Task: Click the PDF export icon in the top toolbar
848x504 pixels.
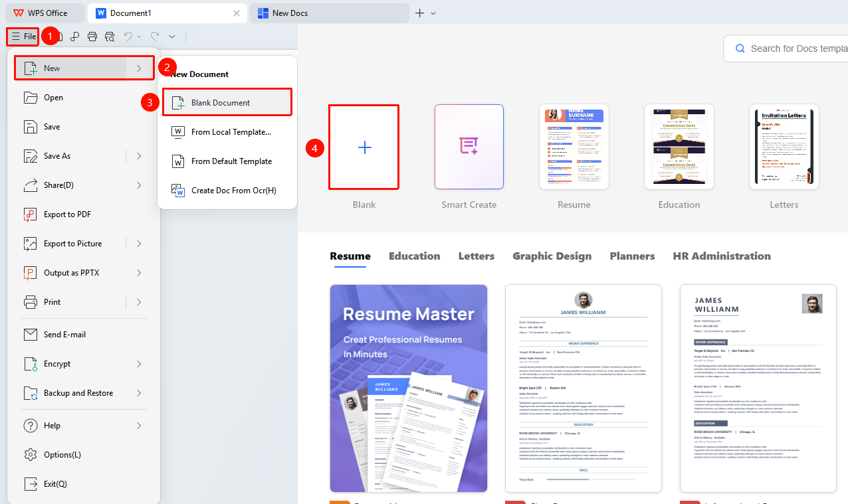Action: 75,37
